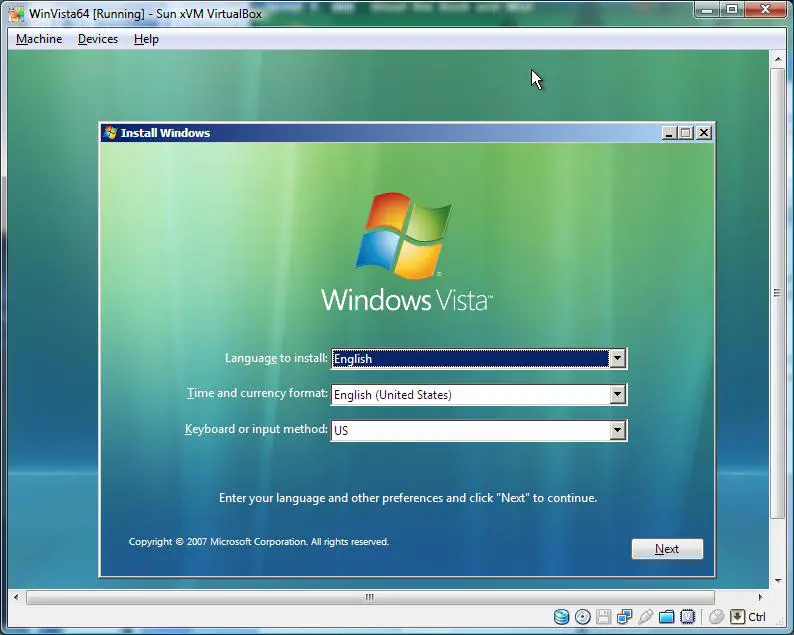This screenshot has width=794, height=635.
Task: Minimize the VirtualBox window
Action: click(x=707, y=10)
